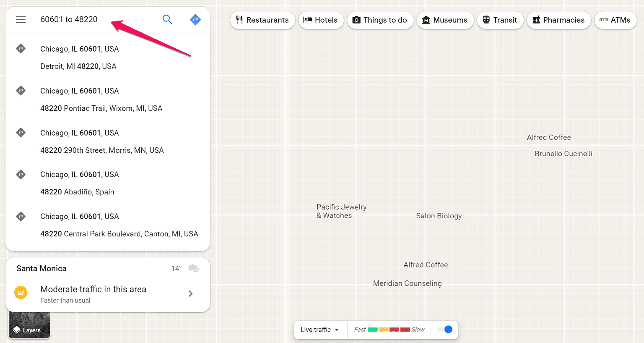Click the bed icon on the Hotels chip
Viewport: 644px width, 343px height.
307,20
